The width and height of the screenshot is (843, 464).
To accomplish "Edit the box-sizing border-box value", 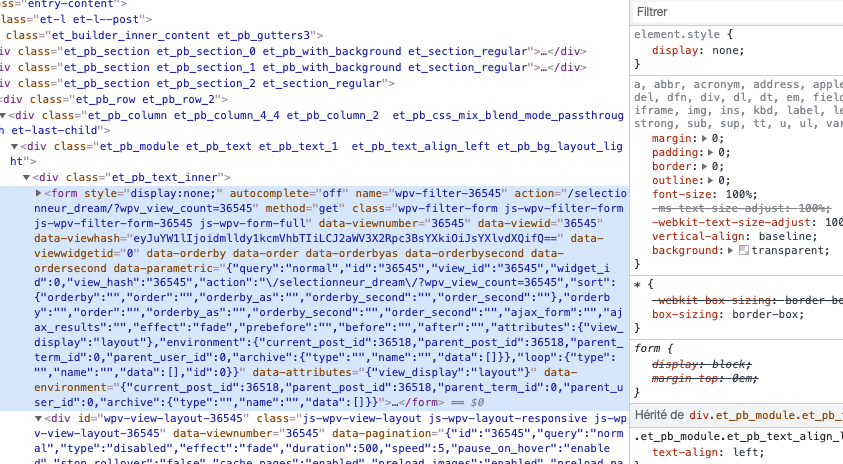I will pyautogui.click(x=765, y=314).
